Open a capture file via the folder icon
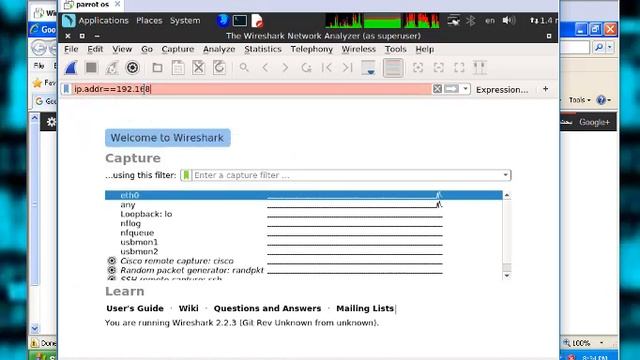 tap(158, 68)
